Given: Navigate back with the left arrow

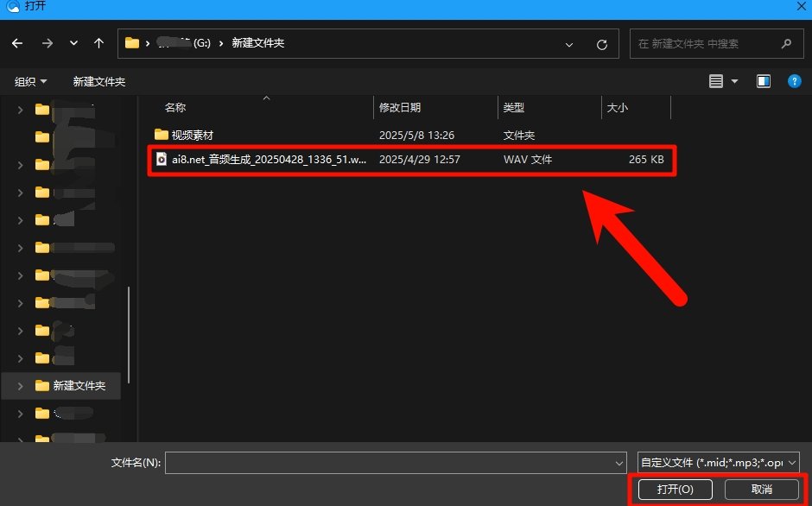Looking at the screenshot, I should (16, 43).
